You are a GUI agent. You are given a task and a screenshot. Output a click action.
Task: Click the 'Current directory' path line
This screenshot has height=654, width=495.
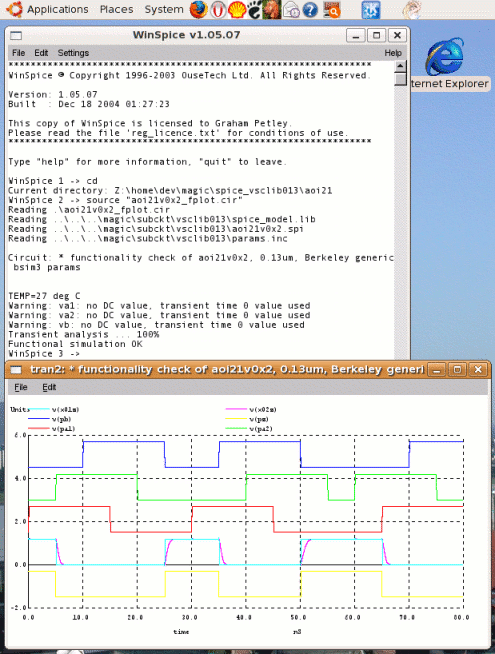point(170,191)
